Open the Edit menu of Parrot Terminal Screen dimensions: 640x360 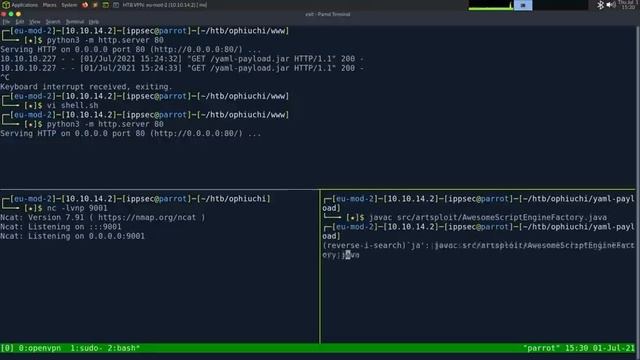click(20, 22)
